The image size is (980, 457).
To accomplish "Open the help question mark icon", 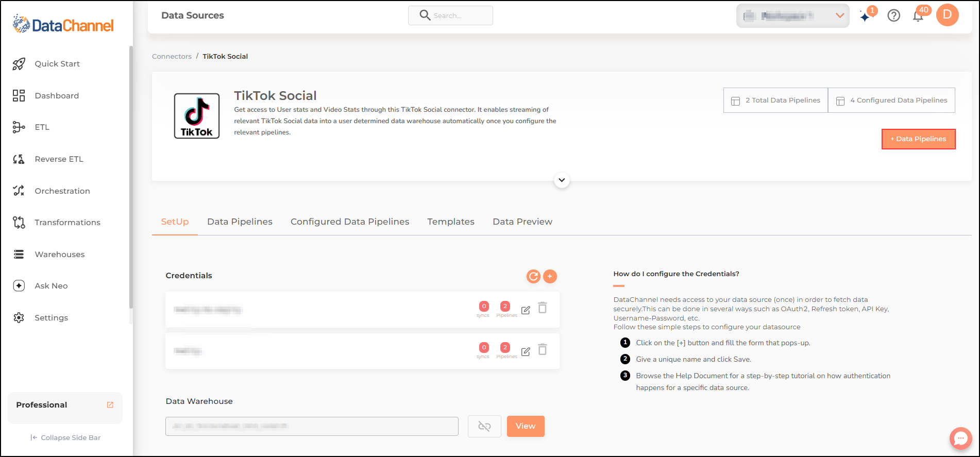I will coord(894,15).
